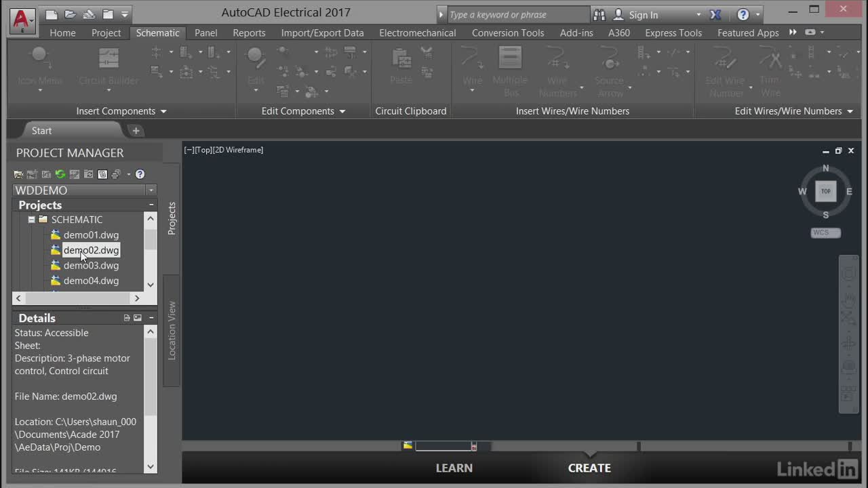Viewport: 868px width, 488px height.
Task: Click the Drawing List Display icon in Project Manager
Action: 102,174
